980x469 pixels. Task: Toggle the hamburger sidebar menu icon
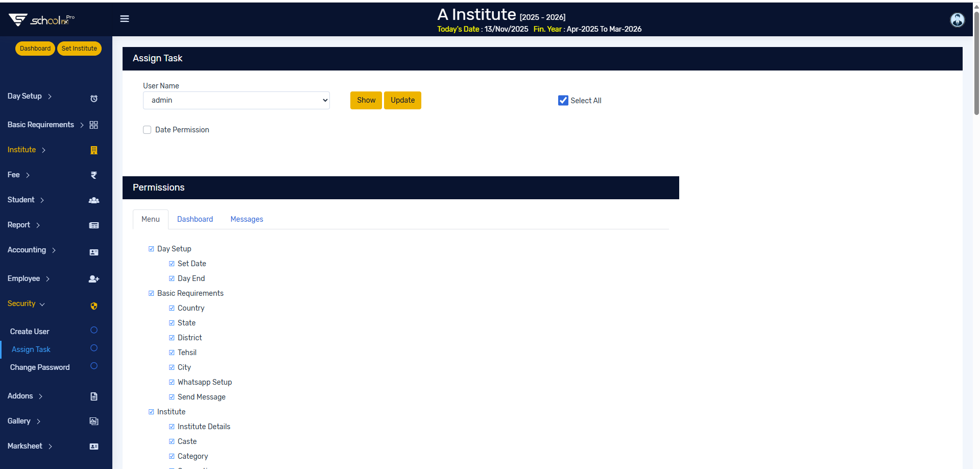click(125, 19)
